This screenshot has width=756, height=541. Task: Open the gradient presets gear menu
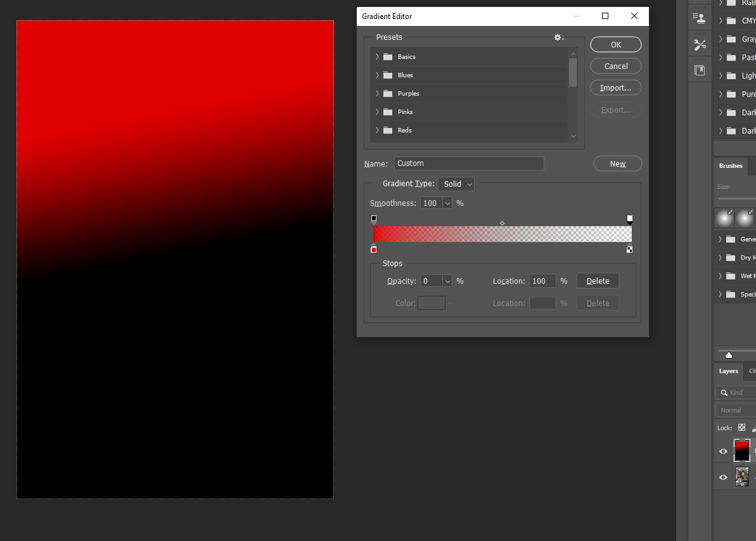(x=558, y=37)
